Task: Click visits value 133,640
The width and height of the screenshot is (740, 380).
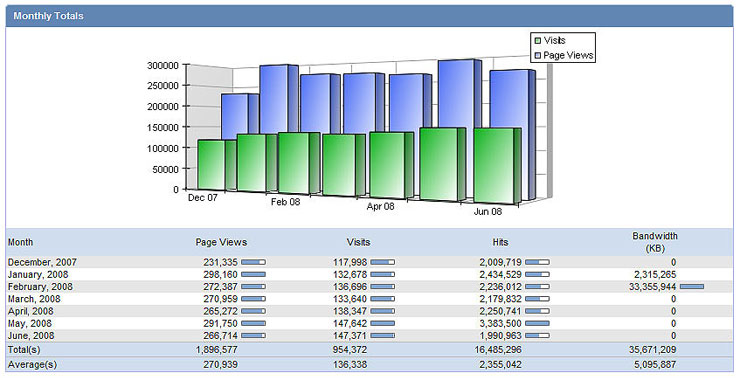Action: (350, 299)
